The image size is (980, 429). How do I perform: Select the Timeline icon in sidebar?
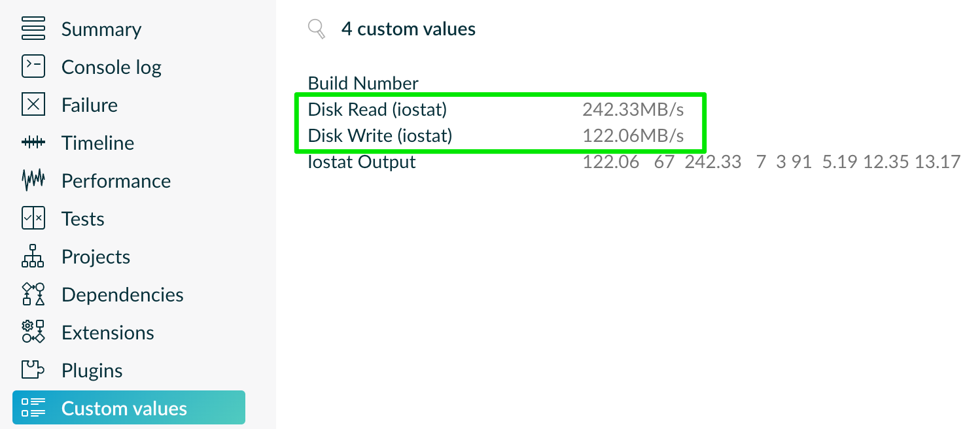[33, 143]
